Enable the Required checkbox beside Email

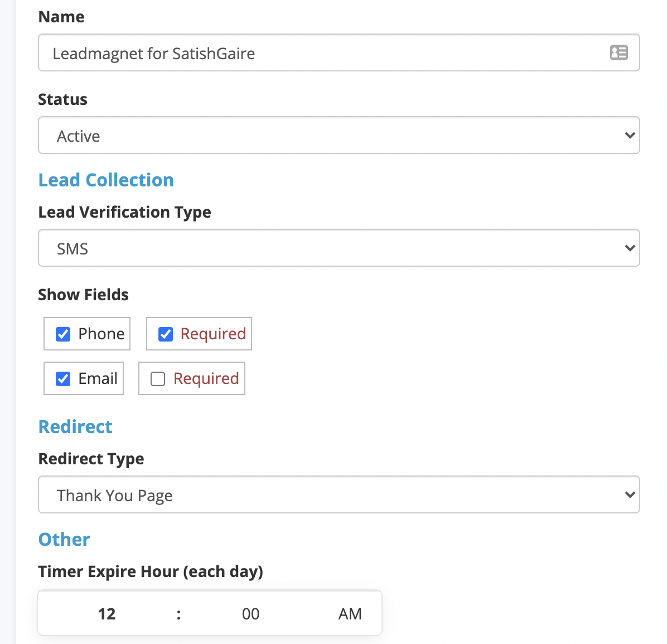(158, 379)
